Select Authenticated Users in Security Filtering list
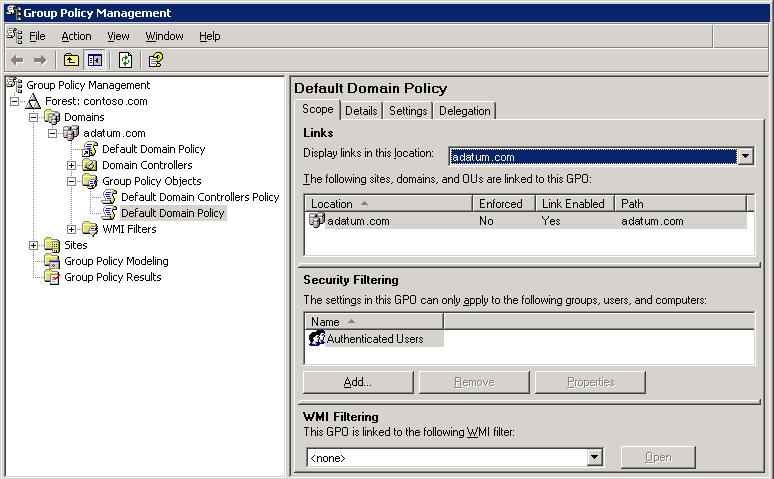This screenshot has height=479, width=774. pos(375,339)
